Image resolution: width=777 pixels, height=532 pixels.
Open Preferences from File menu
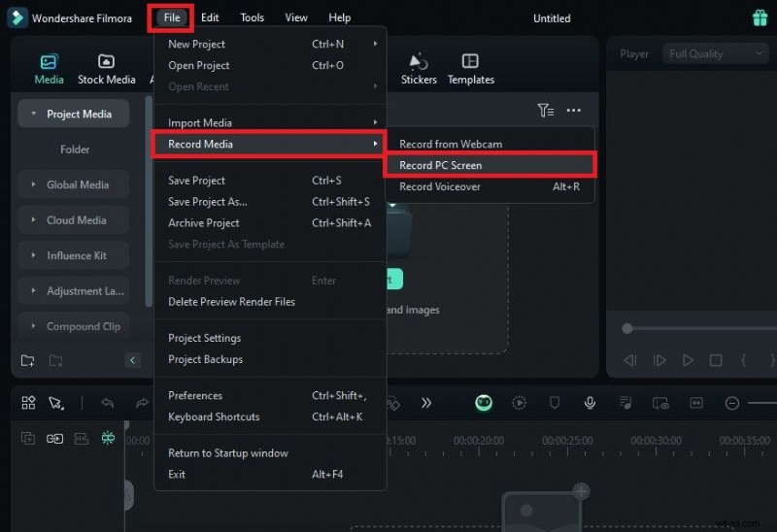pyautogui.click(x=270, y=395)
